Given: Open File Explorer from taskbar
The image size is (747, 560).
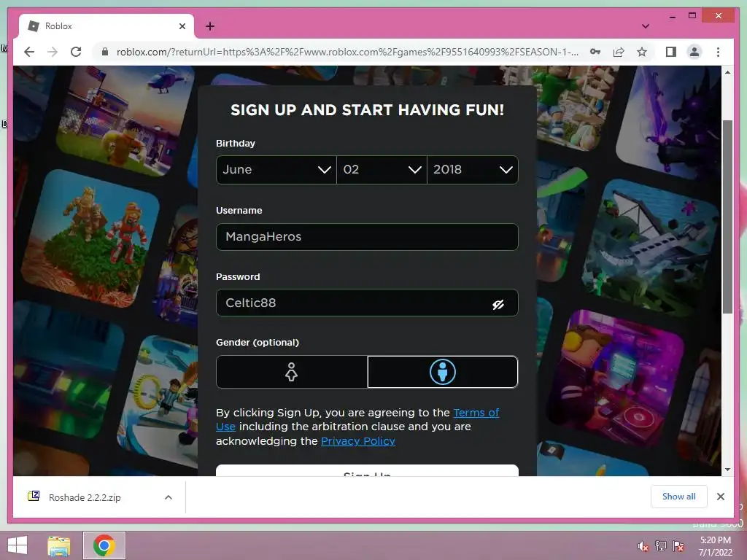Looking at the screenshot, I should [x=59, y=545].
